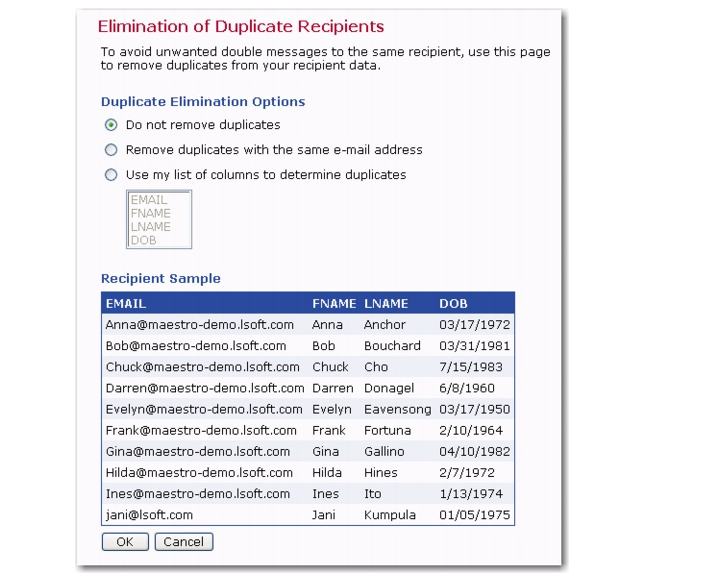This screenshot has height=587, width=703.
Task: Click the 'Recipient Sample' heading
Action: click(161, 278)
